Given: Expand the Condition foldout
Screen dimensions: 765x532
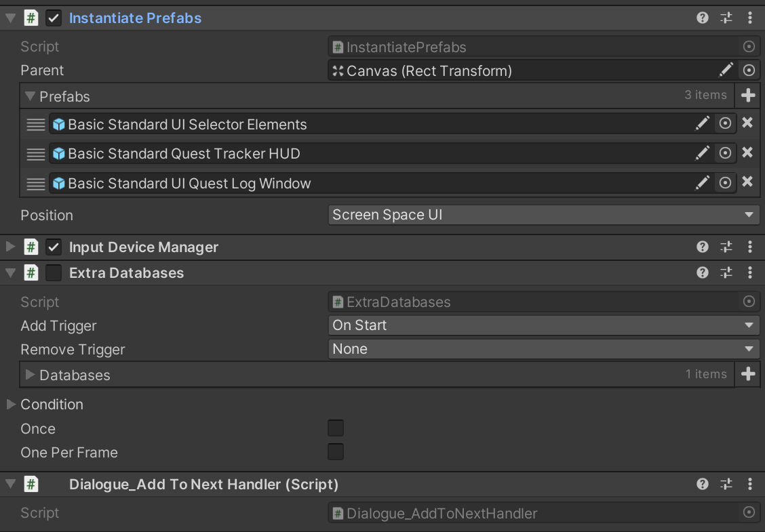Looking at the screenshot, I should tap(11, 405).
